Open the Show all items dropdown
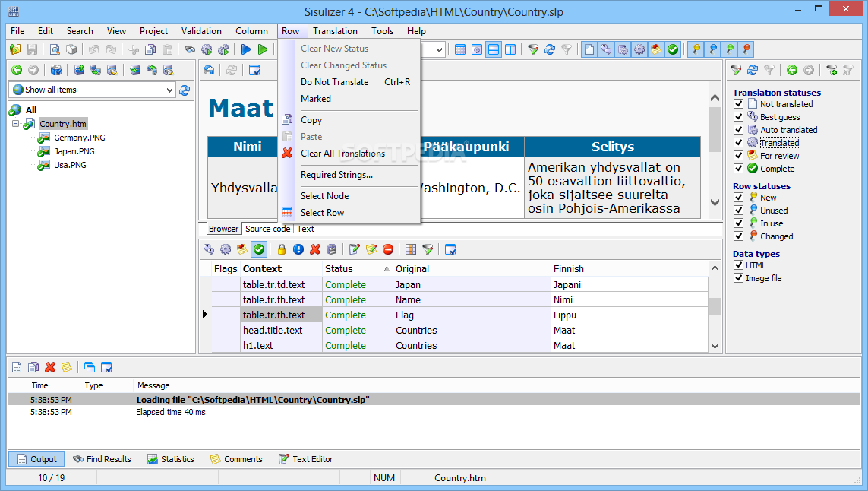The image size is (868, 491). tap(169, 90)
